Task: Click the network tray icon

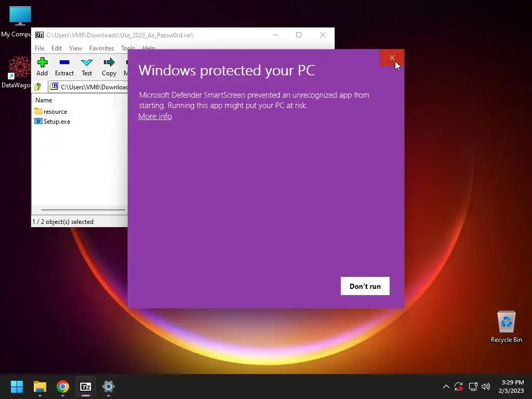Action: pos(473,387)
